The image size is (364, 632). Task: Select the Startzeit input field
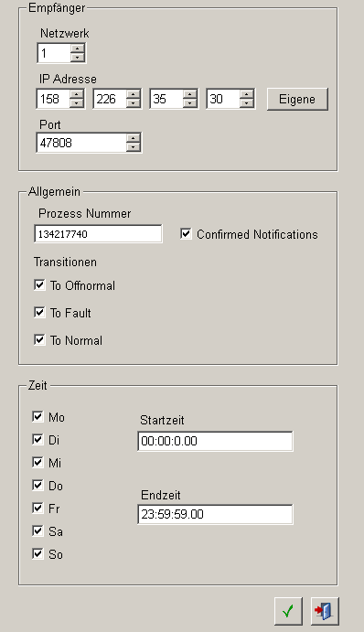click(215, 441)
